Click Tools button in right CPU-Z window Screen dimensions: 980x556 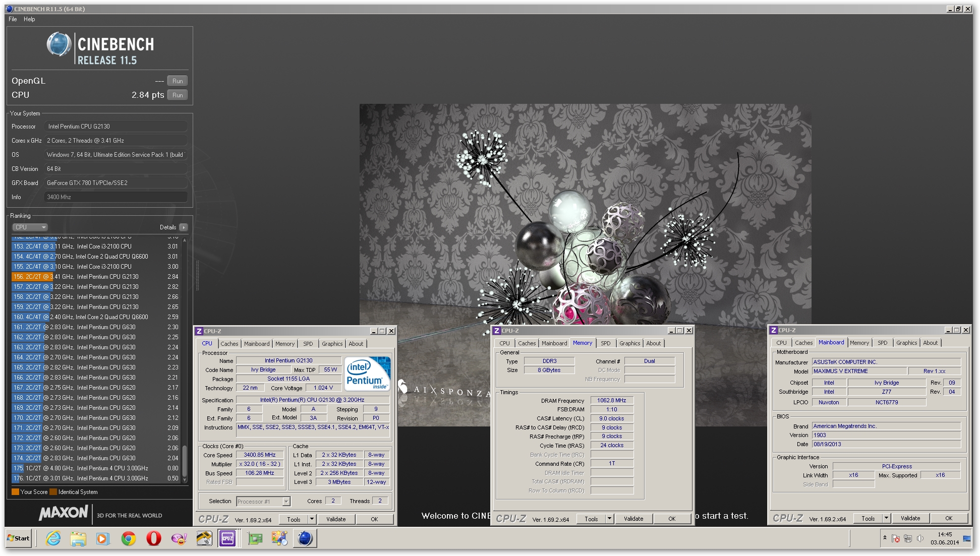click(x=868, y=518)
